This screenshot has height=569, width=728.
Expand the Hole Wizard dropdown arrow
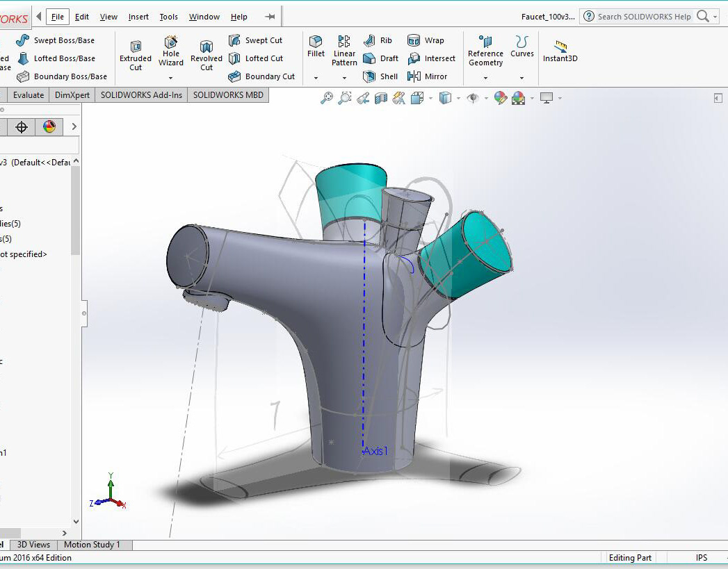click(171, 78)
